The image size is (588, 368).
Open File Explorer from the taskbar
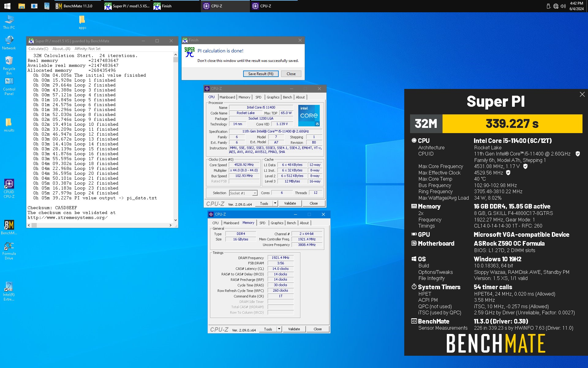point(21,6)
